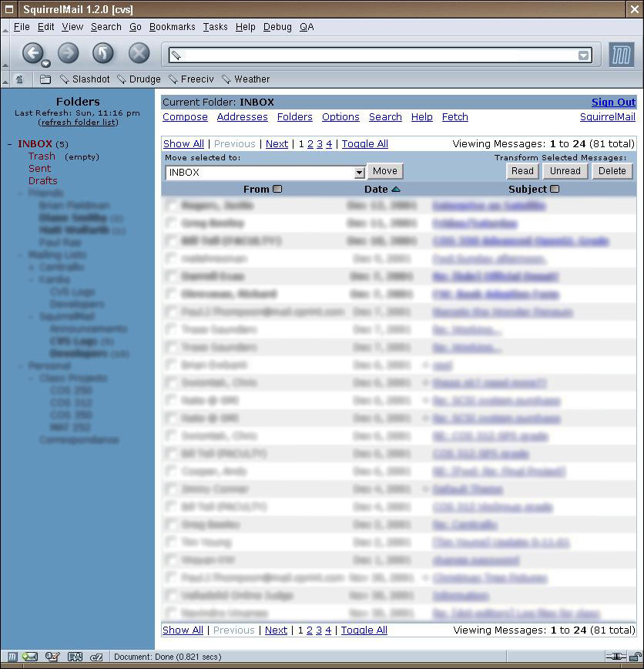Click the Forward navigation arrow button
The height and width of the screenshot is (669, 644).
[69, 53]
